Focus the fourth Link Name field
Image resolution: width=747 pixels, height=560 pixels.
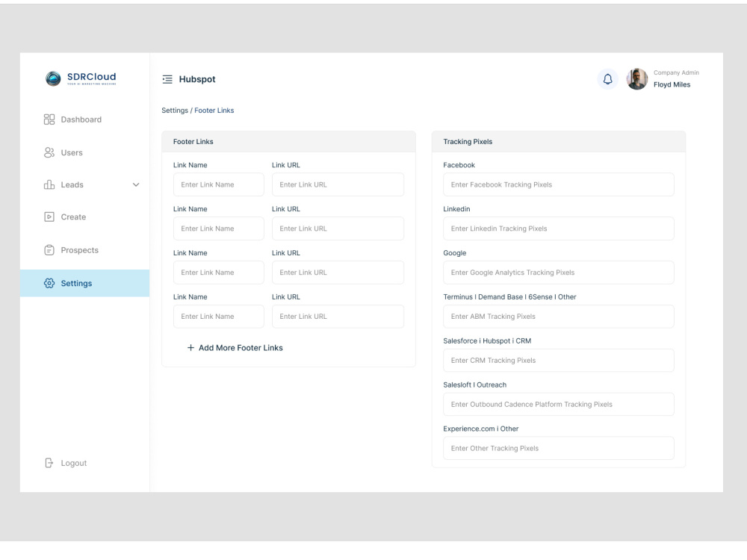(219, 316)
